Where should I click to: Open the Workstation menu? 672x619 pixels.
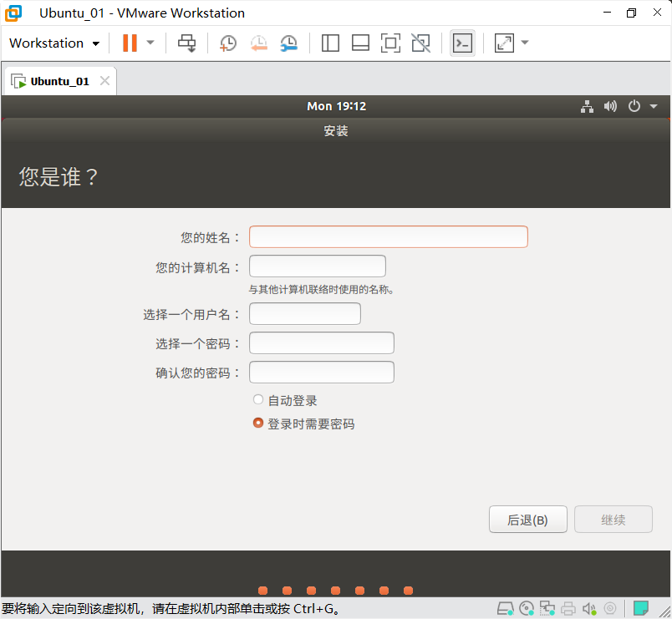click(54, 43)
